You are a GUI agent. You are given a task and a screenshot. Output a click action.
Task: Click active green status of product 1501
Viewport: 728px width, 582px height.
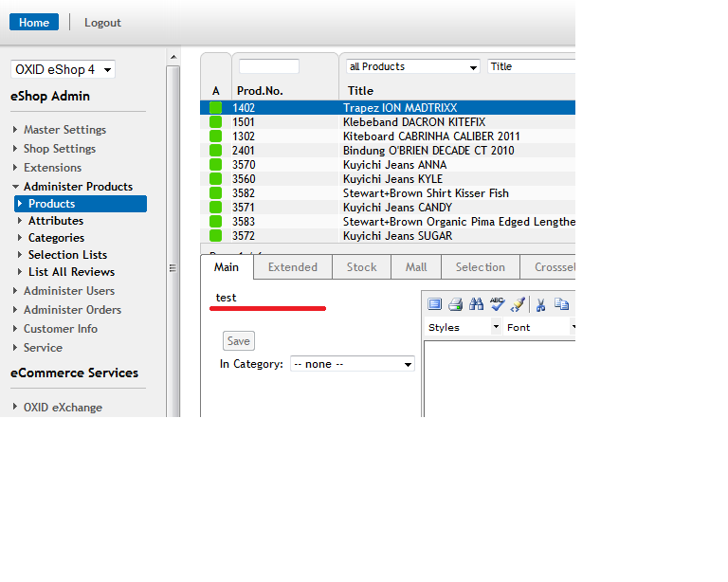point(216,122)
